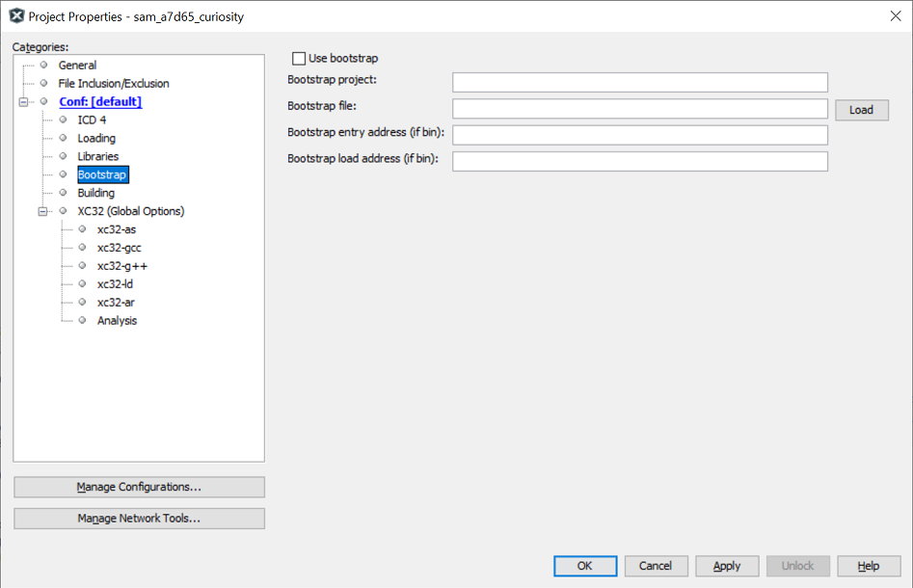Open xc32-gcc compiler options
913x588 pixels.
119,248
